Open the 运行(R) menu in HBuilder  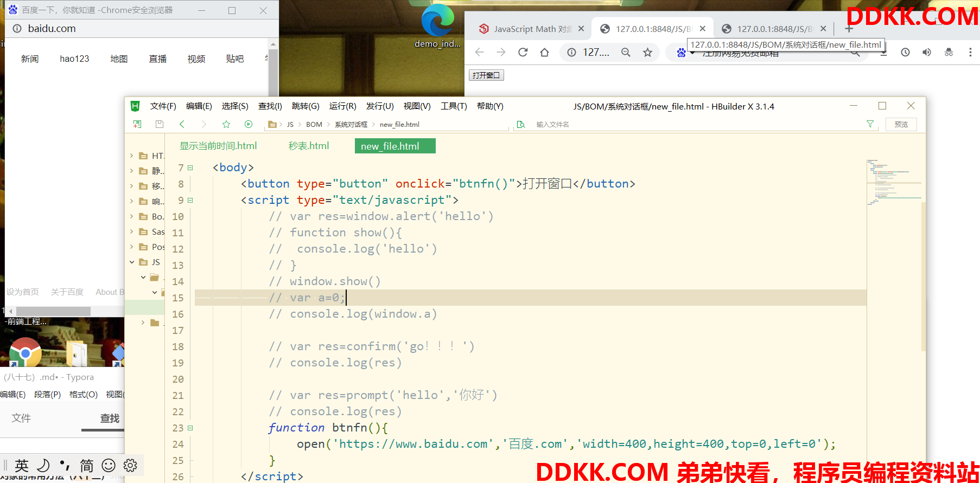[x=343, y=106]
